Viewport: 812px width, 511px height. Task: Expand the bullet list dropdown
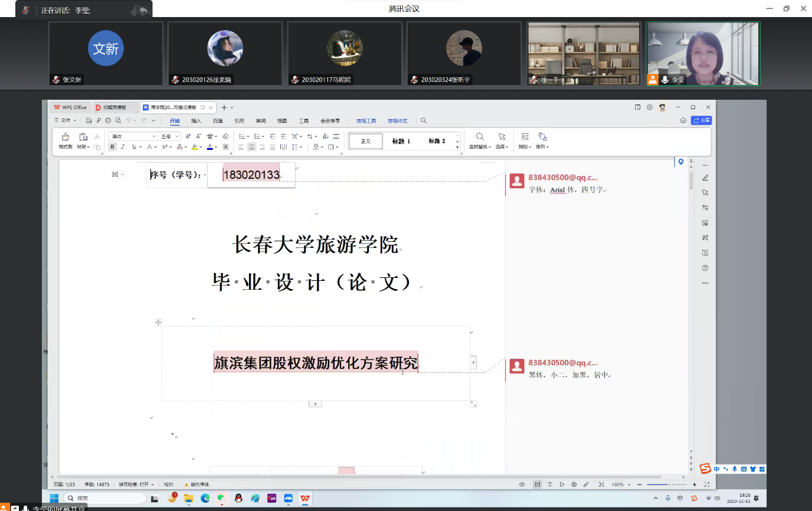coord(248,136)
